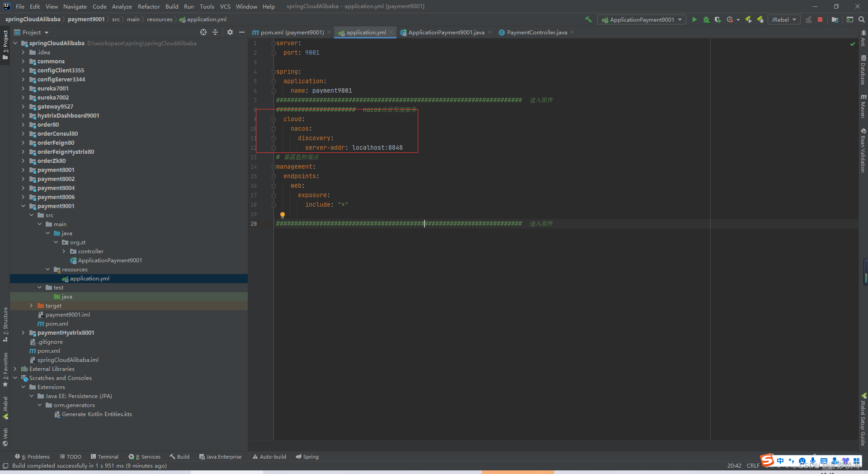This screenshot has width=868, height=474.
Task: Open the Bean Validation tool window
Action: 863,150
